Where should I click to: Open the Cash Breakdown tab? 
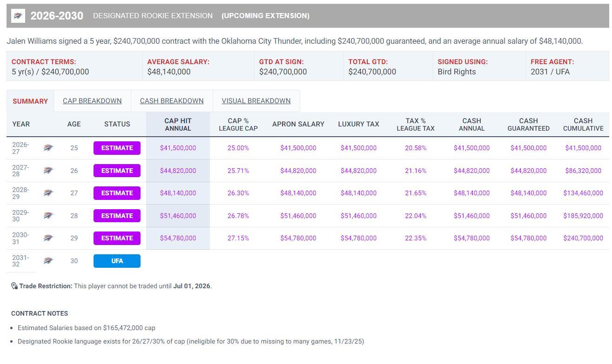click(172, 101)
